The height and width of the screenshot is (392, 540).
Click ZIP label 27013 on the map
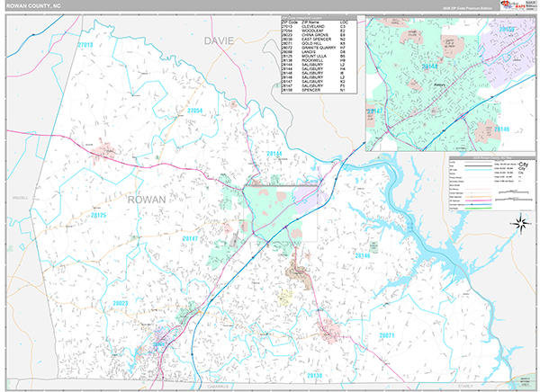[x=85, y=45]
